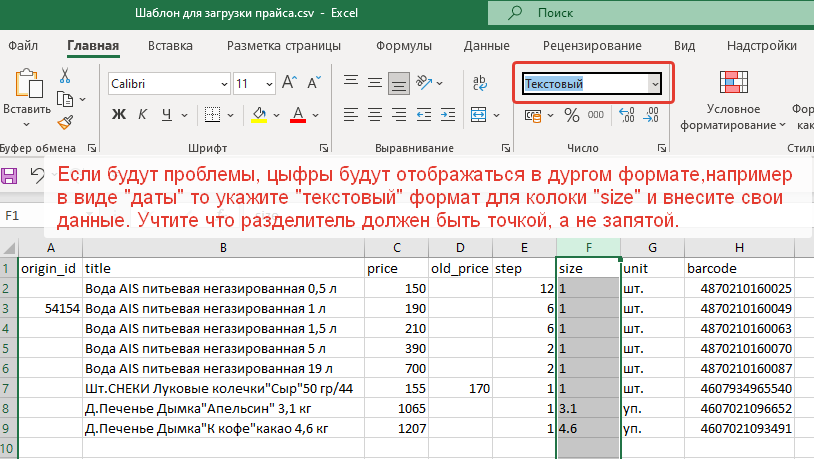Toggle Bold (Ж) formatting
814x459 pixels.
point(118,115)
